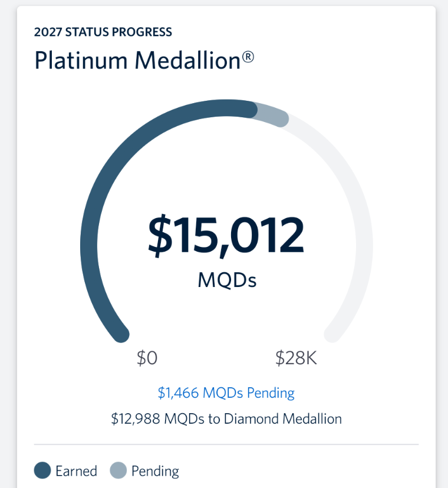
Task: Click the registered trademark symbol after Medallion
Action: tap(248, 57)
